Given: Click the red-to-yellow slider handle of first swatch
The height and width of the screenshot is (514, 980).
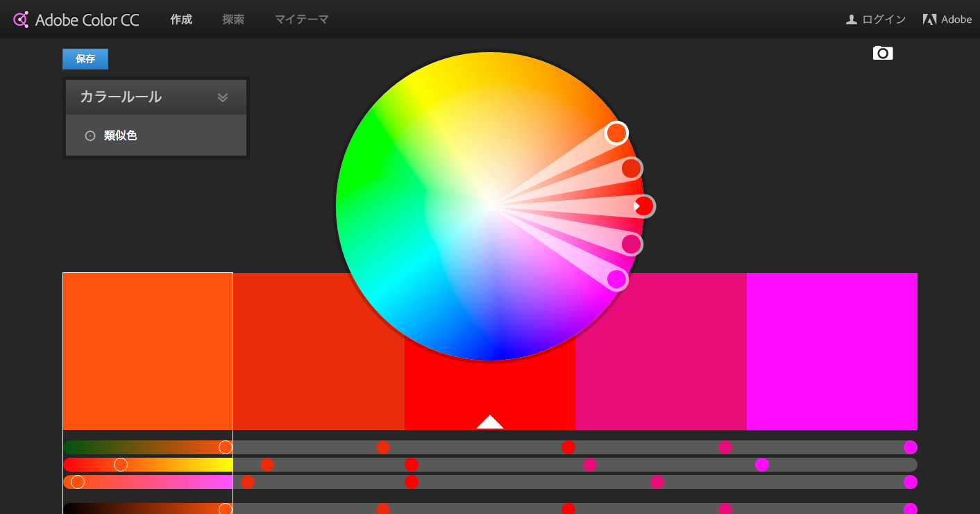Looking at the screenshot, I should (121, 465).
